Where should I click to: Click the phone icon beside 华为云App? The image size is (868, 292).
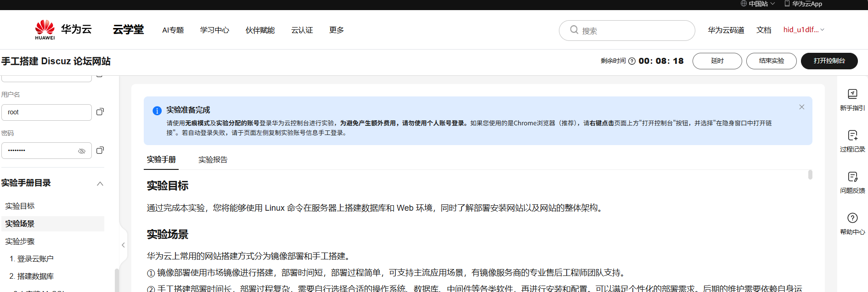pos(787,4)
